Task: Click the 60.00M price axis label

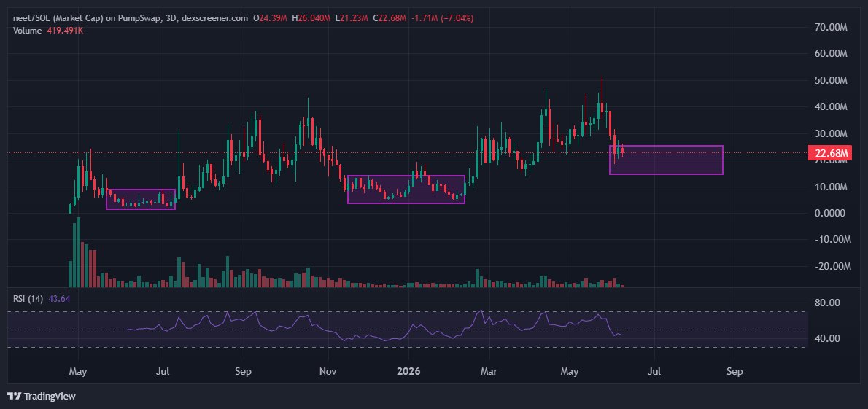Action: [832, 54]
